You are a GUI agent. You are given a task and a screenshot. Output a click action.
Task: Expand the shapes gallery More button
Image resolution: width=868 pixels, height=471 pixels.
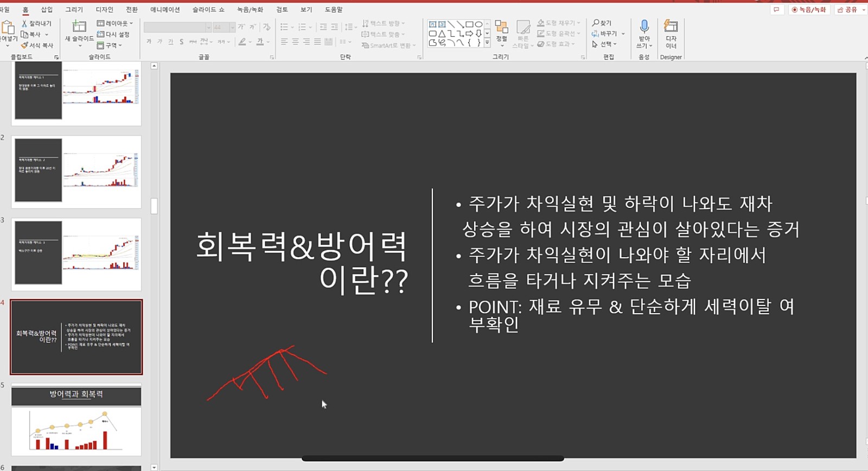(487, 42)
